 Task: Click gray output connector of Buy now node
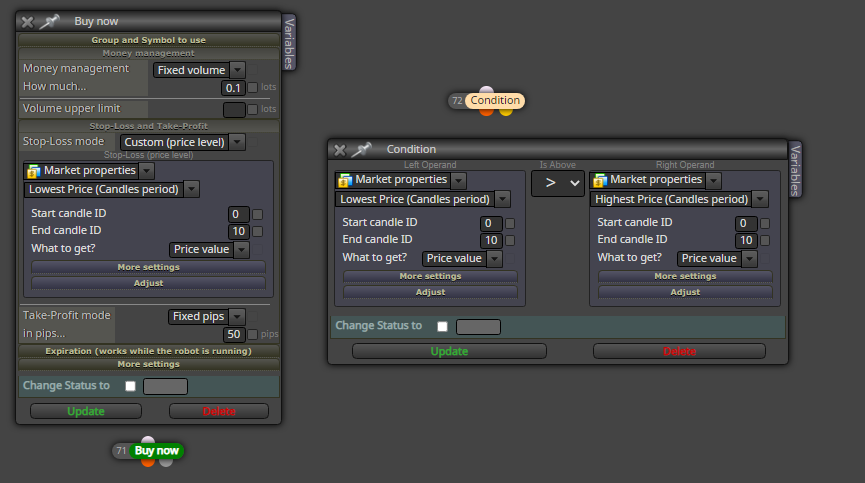pyautogui.click(x=166, y=462)
